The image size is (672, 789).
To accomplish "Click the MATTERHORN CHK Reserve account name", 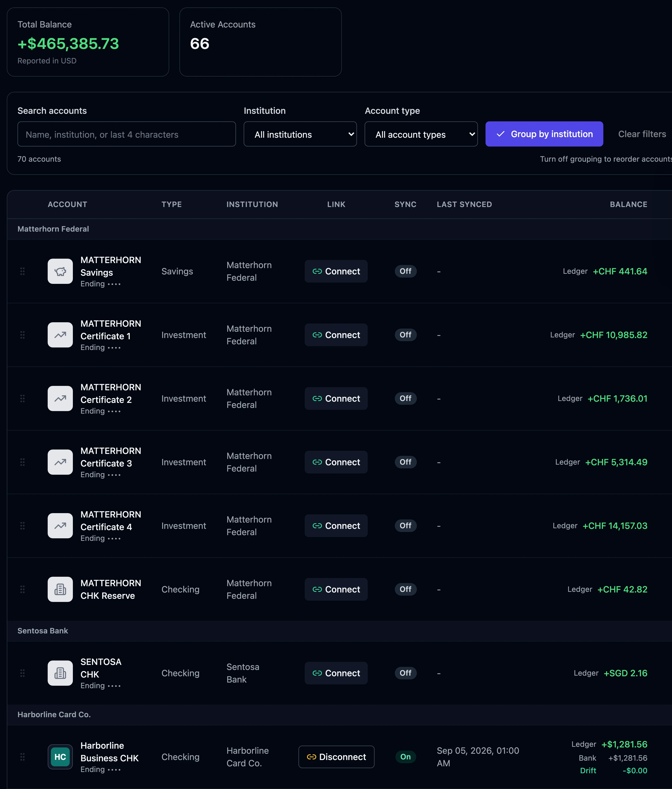I will [111, 589].
